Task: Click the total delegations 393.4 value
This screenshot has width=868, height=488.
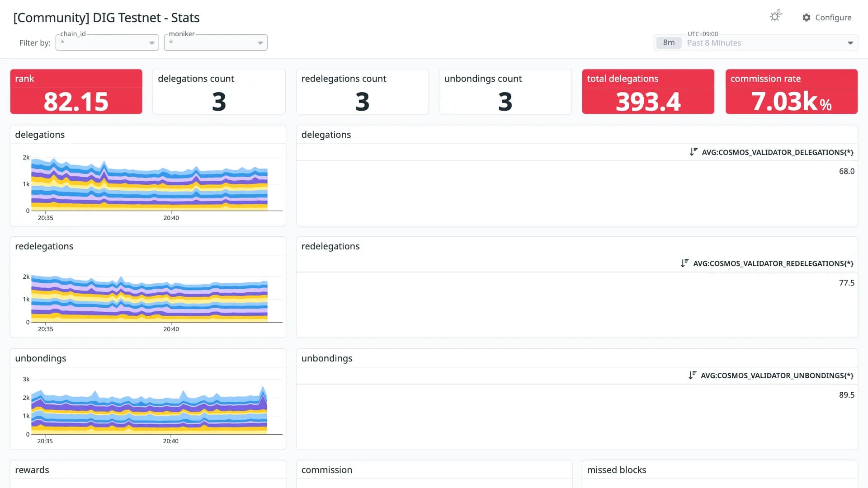Action: [648, 101]
